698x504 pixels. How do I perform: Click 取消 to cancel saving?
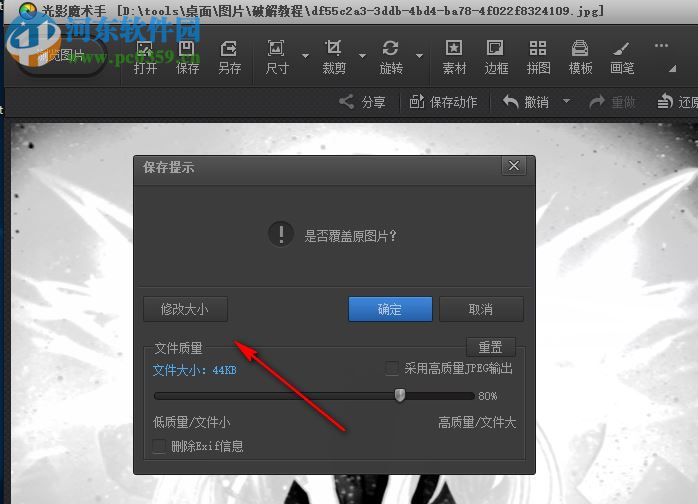point(481,309)
